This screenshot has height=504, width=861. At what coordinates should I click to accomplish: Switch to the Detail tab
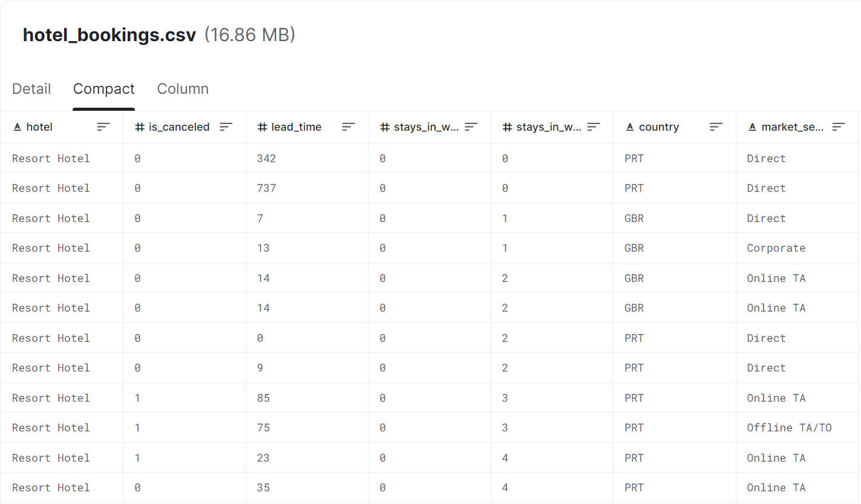tap(31, 89)
